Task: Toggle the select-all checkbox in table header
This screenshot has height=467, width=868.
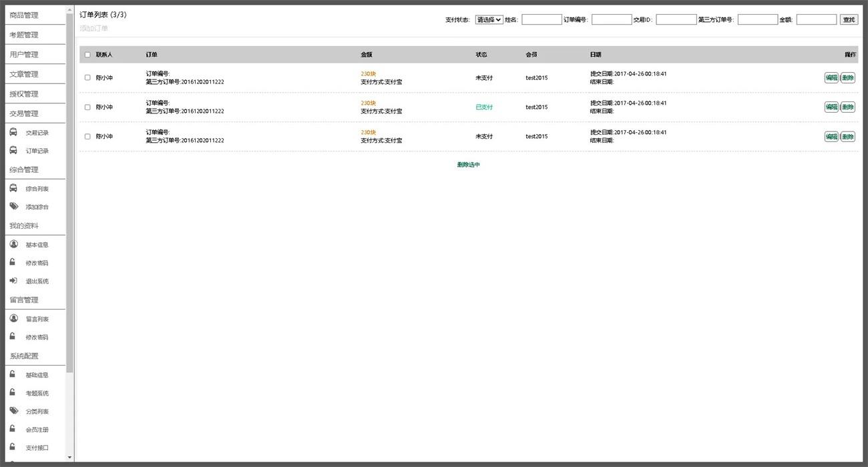Action: tap(87, 55)
